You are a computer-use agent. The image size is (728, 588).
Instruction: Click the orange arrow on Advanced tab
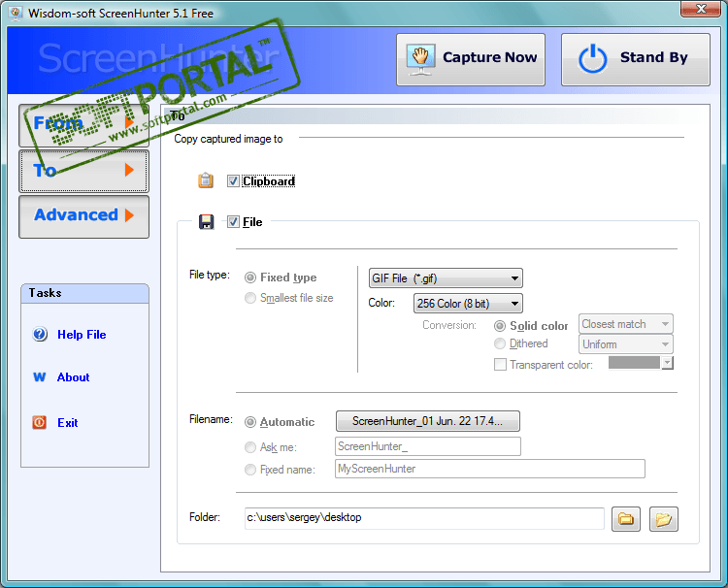[x=129, y=214]
